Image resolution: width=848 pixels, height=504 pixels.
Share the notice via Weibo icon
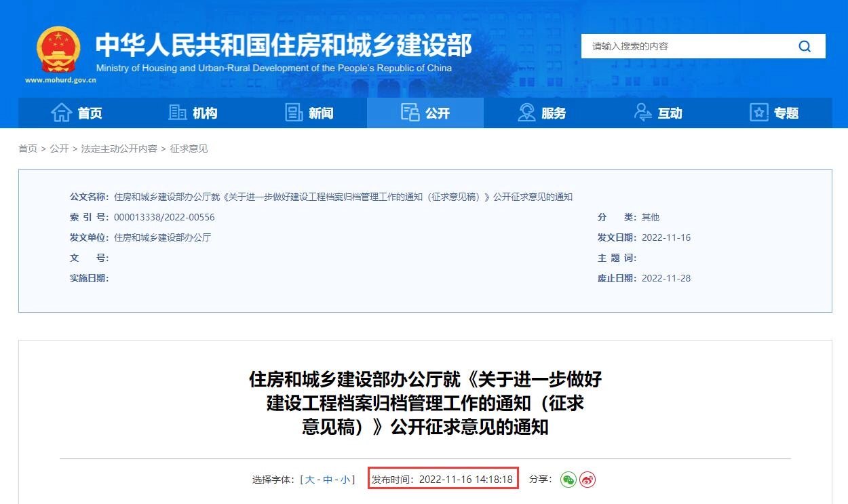point(587,478)
